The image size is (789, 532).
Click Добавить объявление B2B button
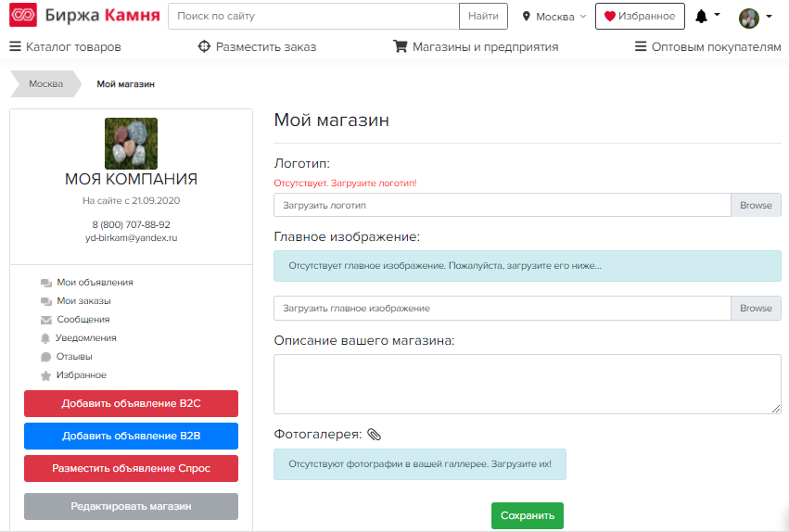coord(131,436)
